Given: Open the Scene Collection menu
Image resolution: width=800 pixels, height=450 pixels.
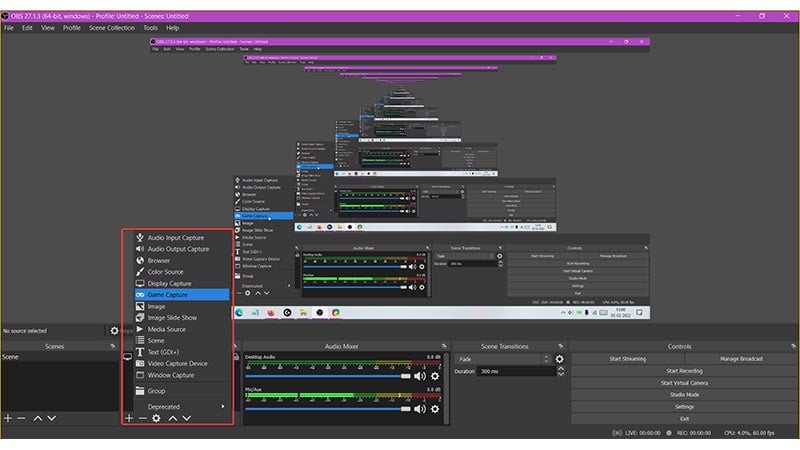Looking at the screenshot, I should point(112,28).
